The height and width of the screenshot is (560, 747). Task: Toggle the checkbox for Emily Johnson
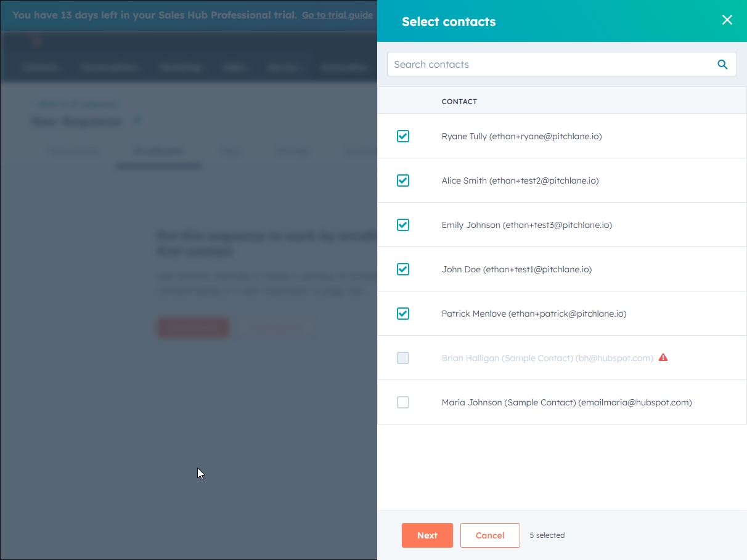coord(403,225)
